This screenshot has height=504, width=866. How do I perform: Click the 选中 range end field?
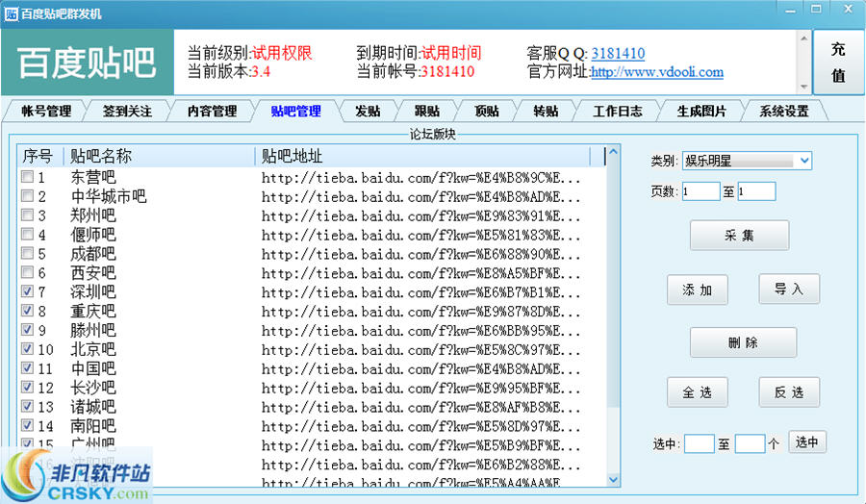[x=750, y=443]
